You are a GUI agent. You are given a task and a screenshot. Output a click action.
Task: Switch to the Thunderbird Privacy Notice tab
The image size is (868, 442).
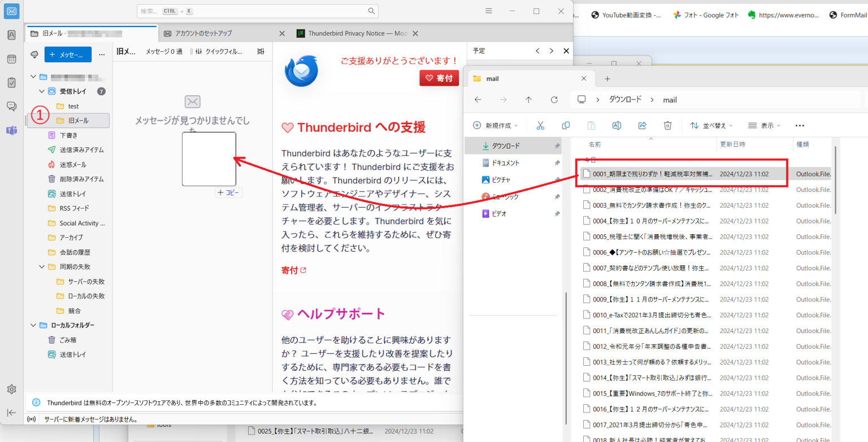pos(358,33)
